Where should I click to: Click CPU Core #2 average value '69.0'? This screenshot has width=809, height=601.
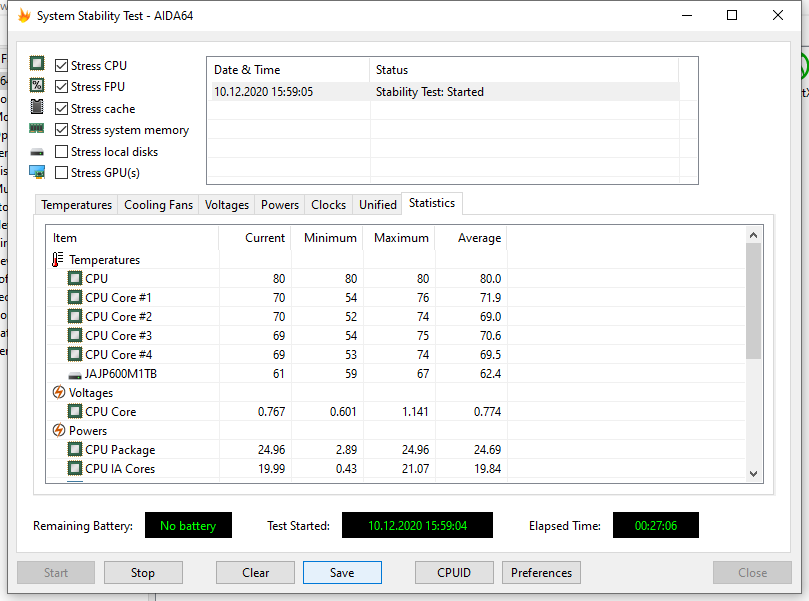490,317
